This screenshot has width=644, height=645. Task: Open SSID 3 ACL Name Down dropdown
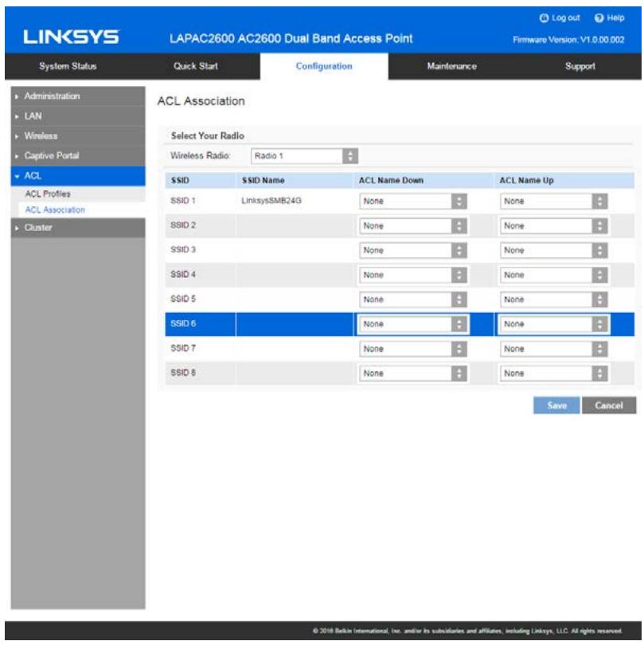413,251
